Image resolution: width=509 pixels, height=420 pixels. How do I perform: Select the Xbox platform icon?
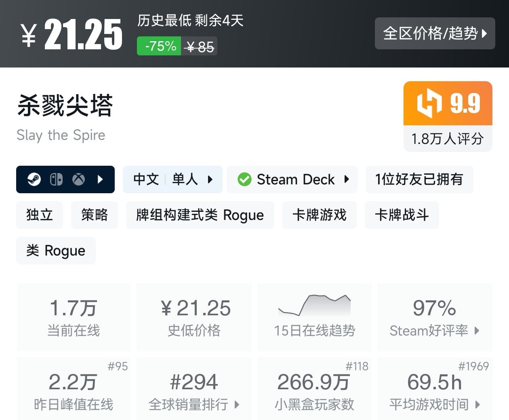pyautogui.click(x=79, y=179)
